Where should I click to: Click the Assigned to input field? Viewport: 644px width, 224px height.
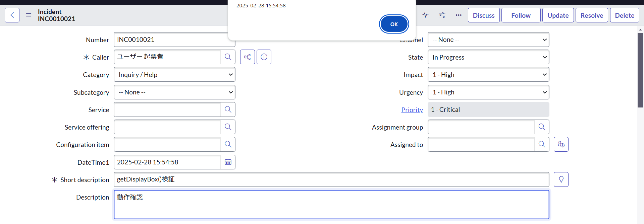[481, 144]
